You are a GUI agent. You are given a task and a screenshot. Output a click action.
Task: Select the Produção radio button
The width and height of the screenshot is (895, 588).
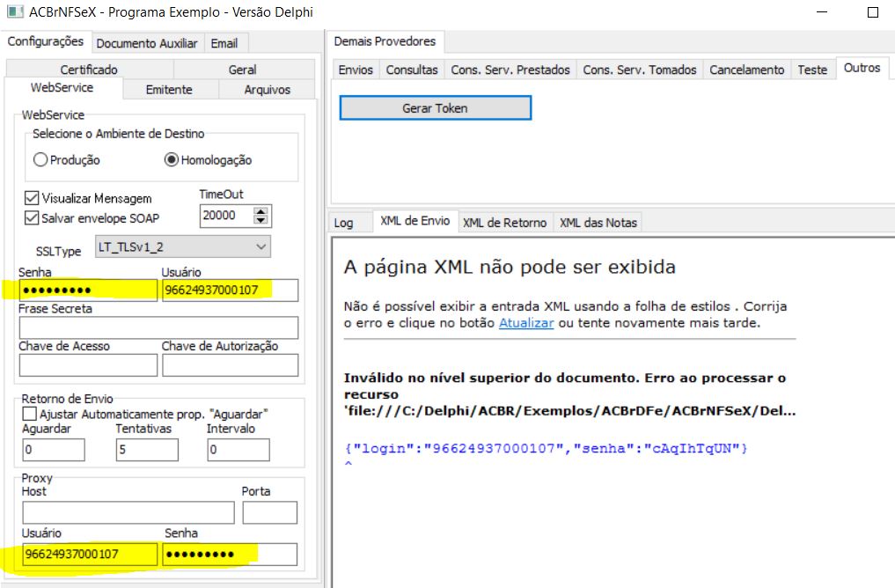(x=40, y=160)
